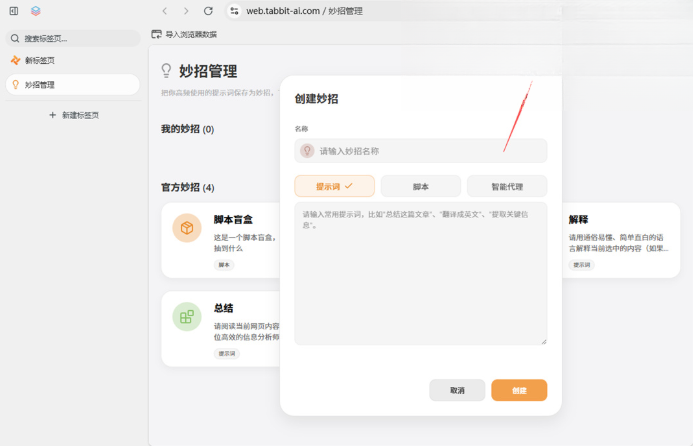Click the import browser data icon

click(x=156, y=34)
